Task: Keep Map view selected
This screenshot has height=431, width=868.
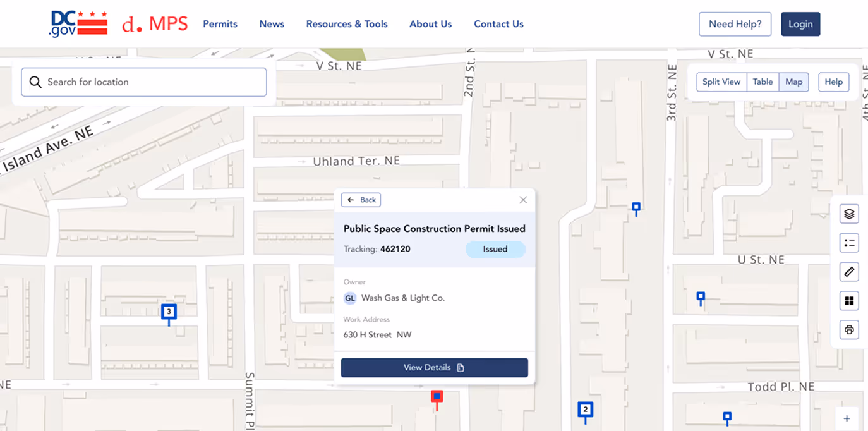Action: pyautogui.click(x=793, y=82)
